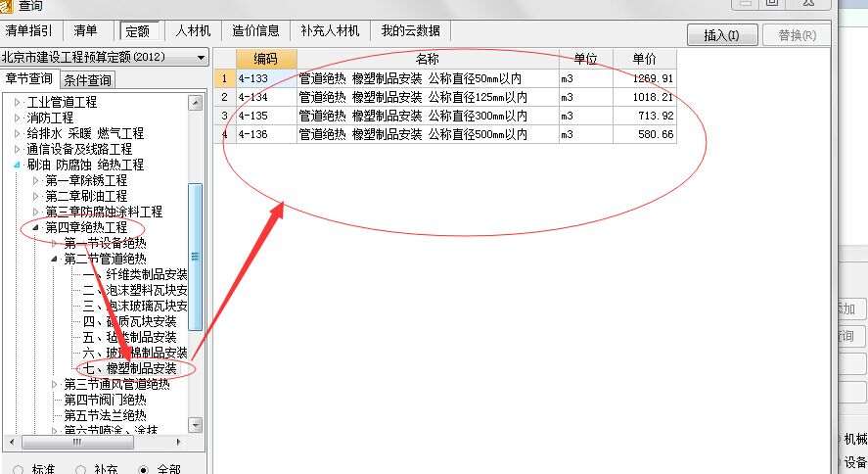This screenshot has height=474, width=868.
Task: Click the tree scroll down arrow
Action: pyautogui.click(x=195, y=425)
